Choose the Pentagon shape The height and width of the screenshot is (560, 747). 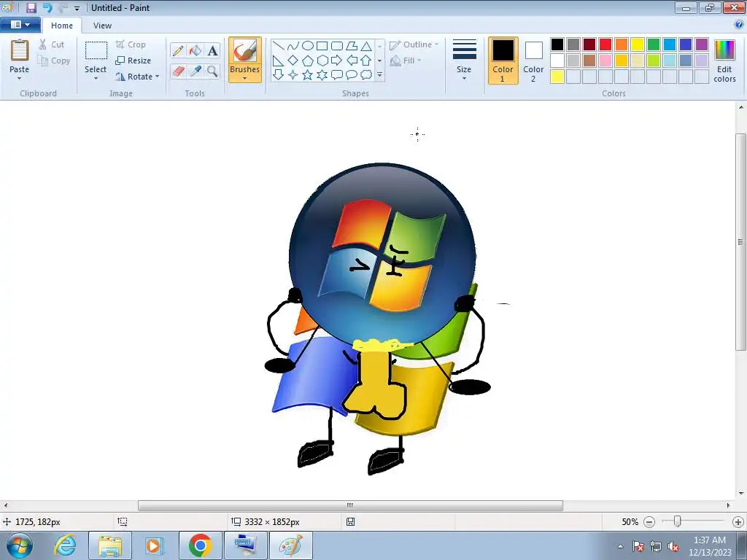[308, 61]
